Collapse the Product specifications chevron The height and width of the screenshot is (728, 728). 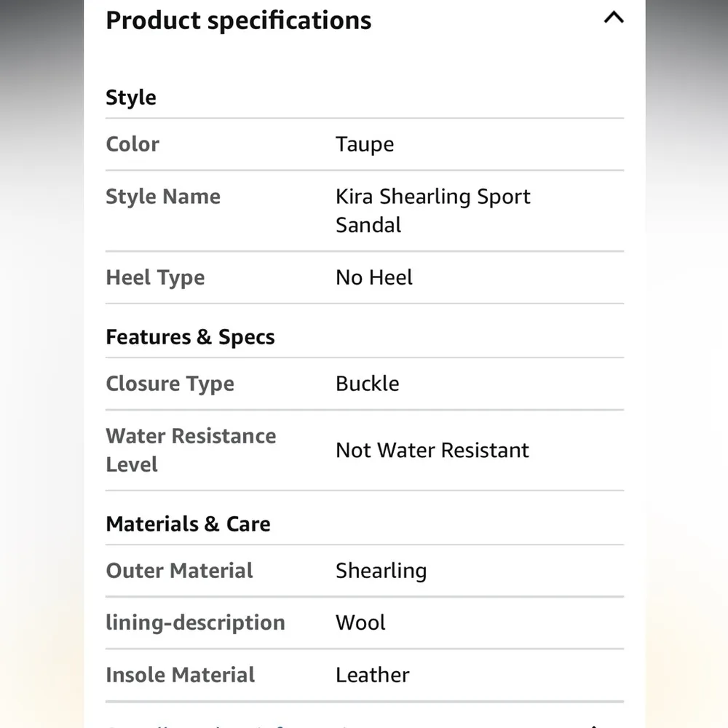point(614,18)
